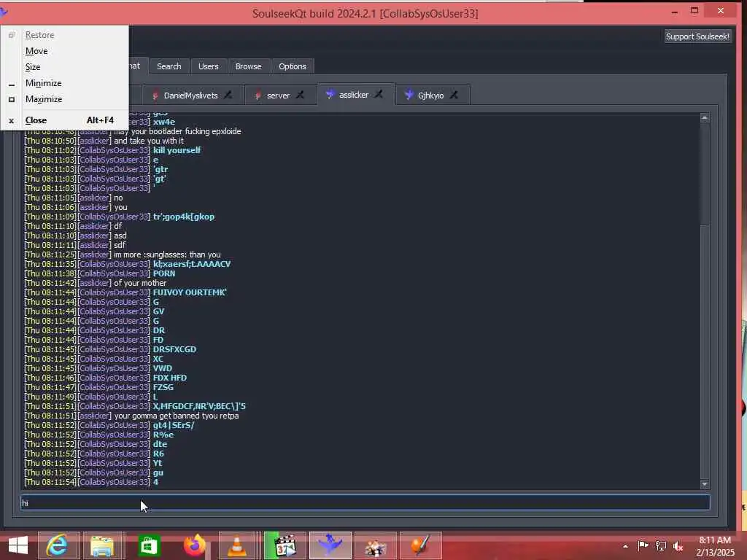Click the message 'FDX HFD'

pos(169,378)
